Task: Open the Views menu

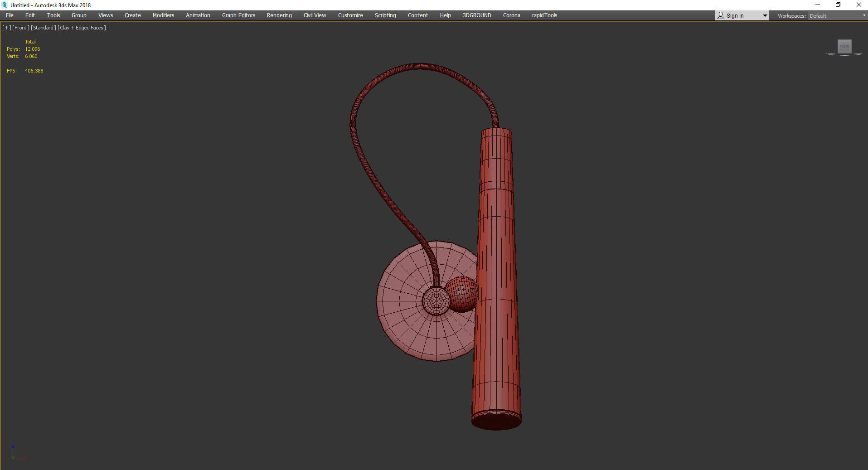Action: tap(106, 15)
